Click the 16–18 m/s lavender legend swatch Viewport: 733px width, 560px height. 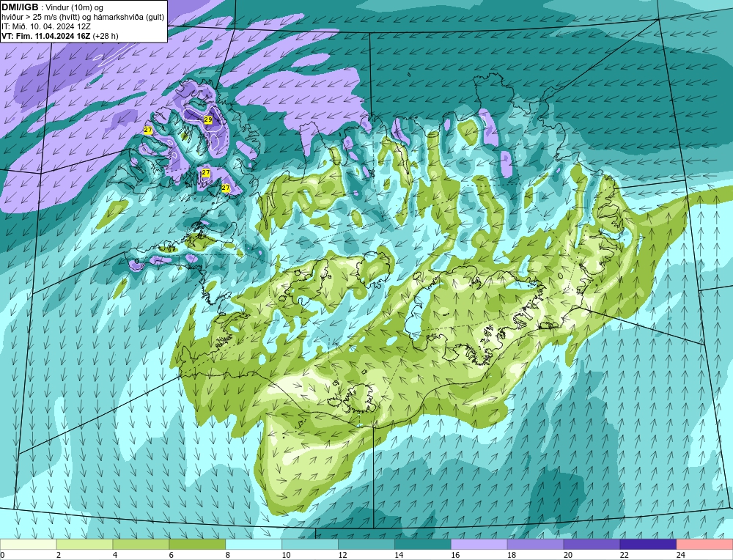click(479, 545)
